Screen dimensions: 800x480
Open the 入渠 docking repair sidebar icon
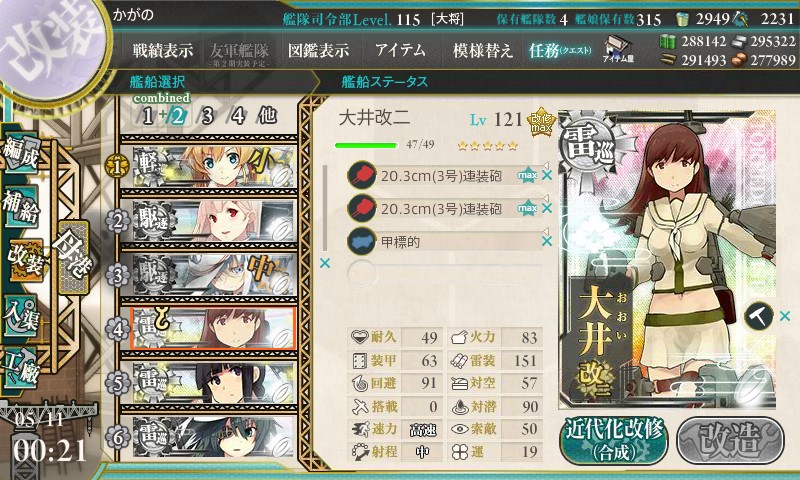(22, 316)
